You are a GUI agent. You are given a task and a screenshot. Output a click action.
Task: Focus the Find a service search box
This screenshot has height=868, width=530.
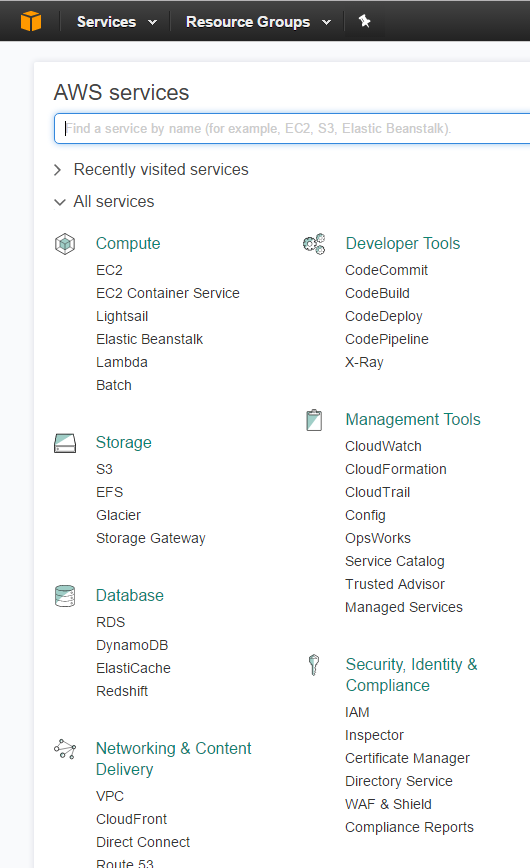(x=292, y=128)
